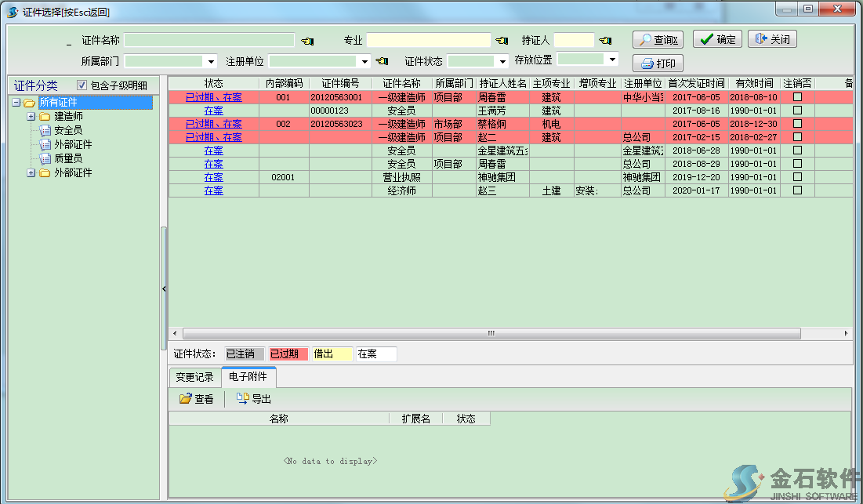863x504 pixels.
Task: Click the lookup icon beside 证件名称 field
Action: 306,41
